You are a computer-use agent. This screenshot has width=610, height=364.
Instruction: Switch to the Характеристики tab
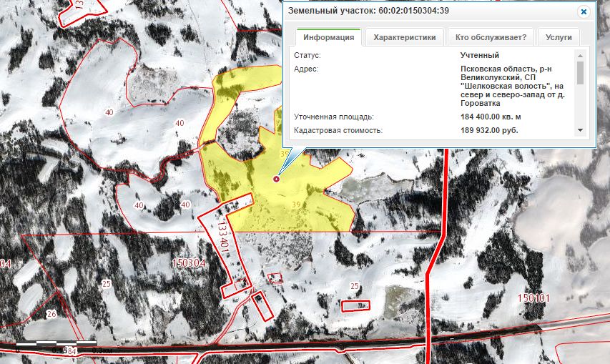[405, 37]
